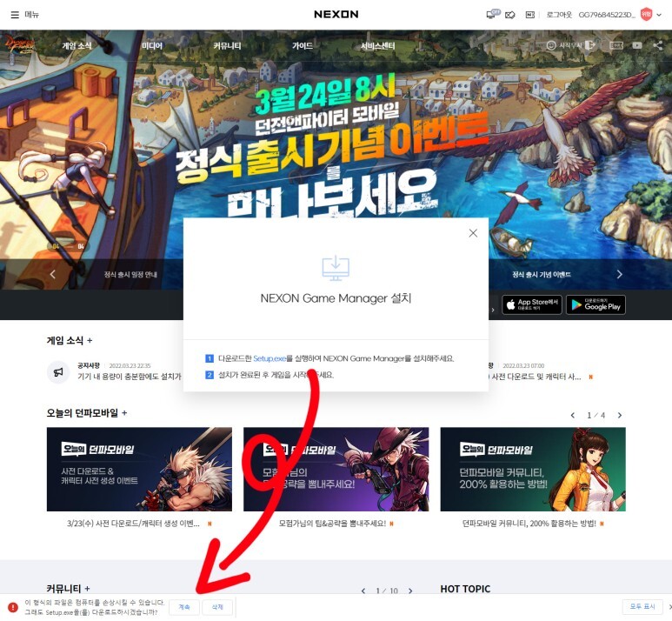
Task: Click the 로그아웃 logout link
Action: (559, 15)
